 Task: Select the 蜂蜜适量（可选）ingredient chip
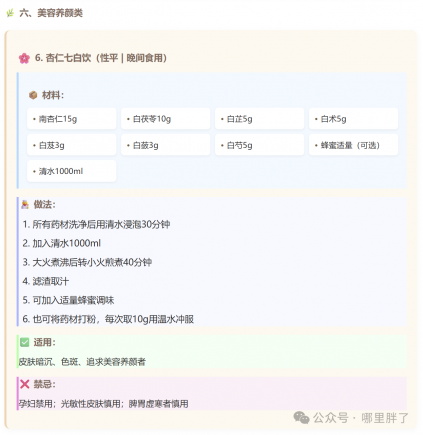pos(353,145)
